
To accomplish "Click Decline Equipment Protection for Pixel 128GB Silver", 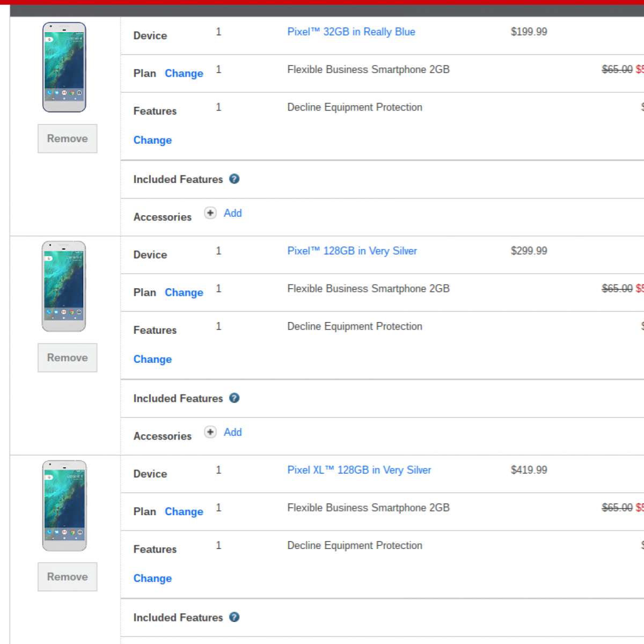I will 355,326.
